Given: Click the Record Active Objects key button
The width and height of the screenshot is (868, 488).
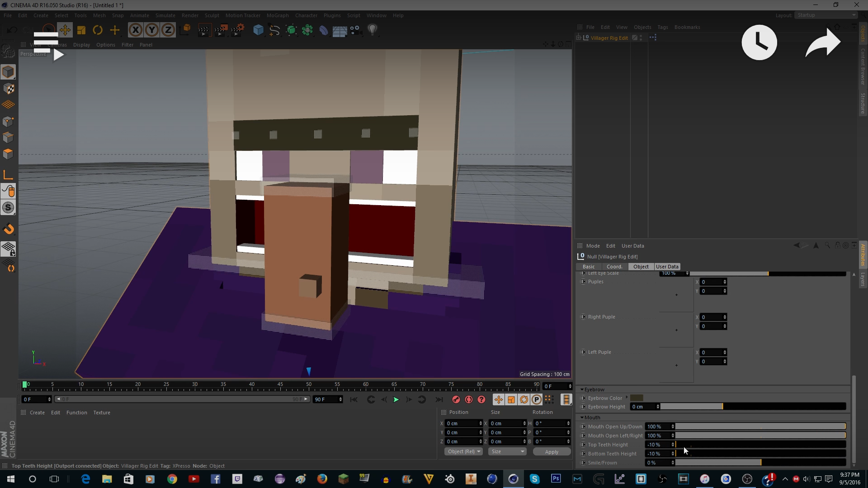Looking at the screenshot, I should click(x=456, y=399).
